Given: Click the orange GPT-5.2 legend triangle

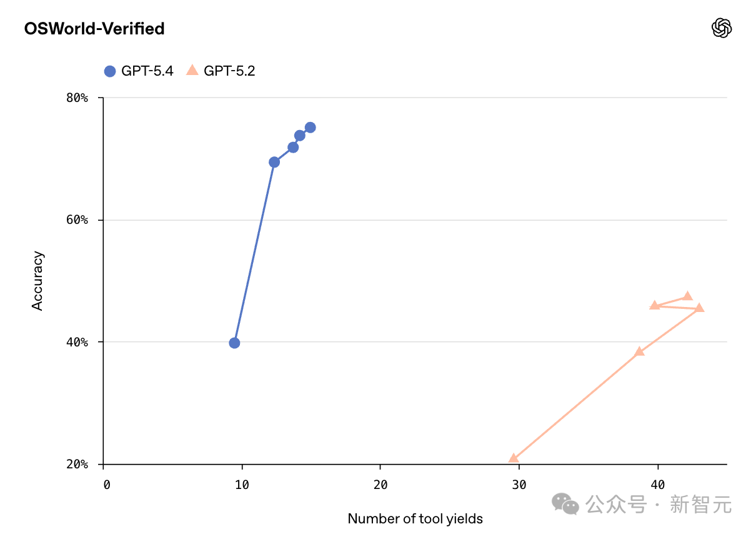Looking at the screenshot, I should click(192, 71).
